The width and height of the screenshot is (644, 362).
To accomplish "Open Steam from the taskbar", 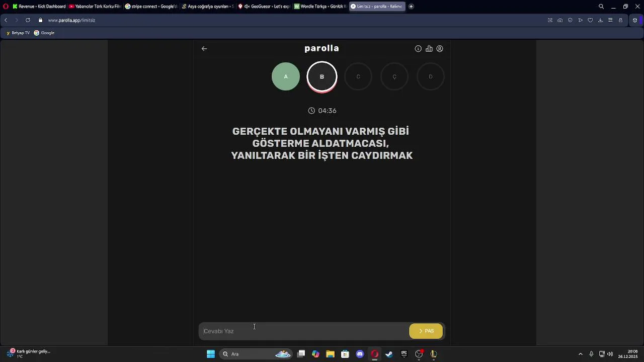I will [389, 354].
